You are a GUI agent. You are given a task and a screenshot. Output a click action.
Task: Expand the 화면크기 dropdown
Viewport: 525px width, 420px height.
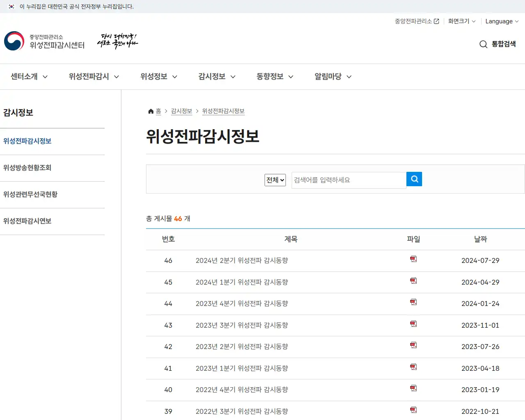[x=462, y=21]
